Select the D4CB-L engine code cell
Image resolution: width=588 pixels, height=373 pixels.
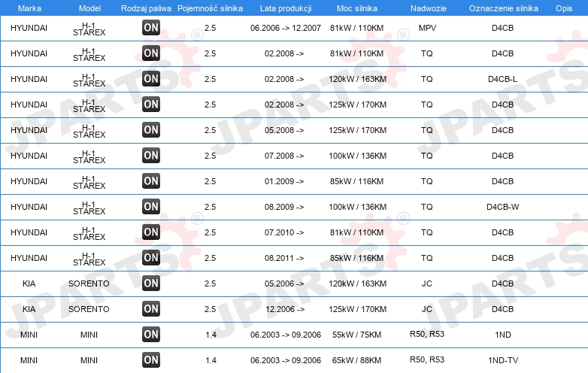pyautogui.click(x=502, y=79)
